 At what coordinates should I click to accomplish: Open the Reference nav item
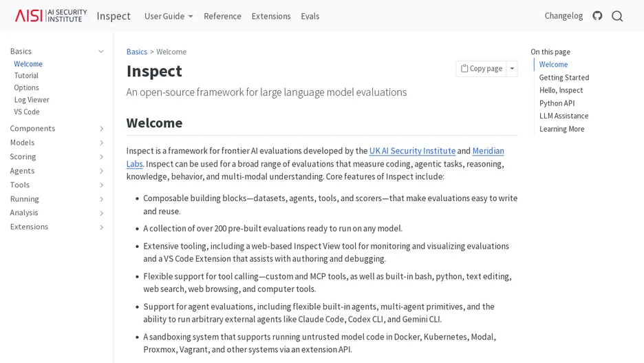pos(222,16)
